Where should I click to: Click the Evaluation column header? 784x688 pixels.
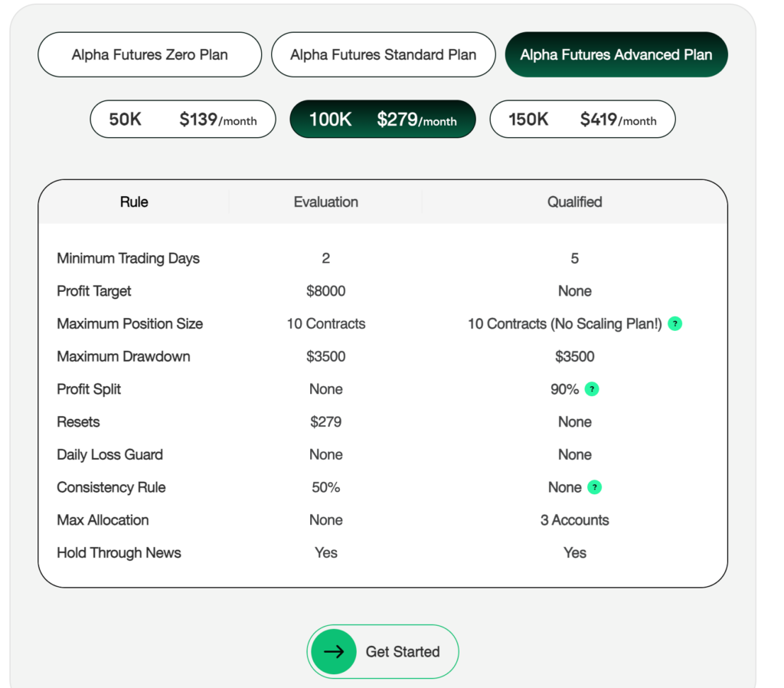325,202
